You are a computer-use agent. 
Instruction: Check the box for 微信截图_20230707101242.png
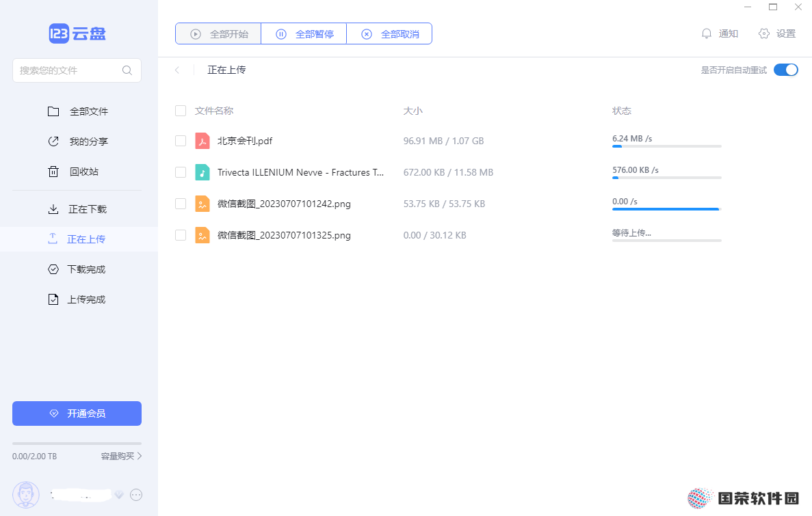(x=180, y=204)
